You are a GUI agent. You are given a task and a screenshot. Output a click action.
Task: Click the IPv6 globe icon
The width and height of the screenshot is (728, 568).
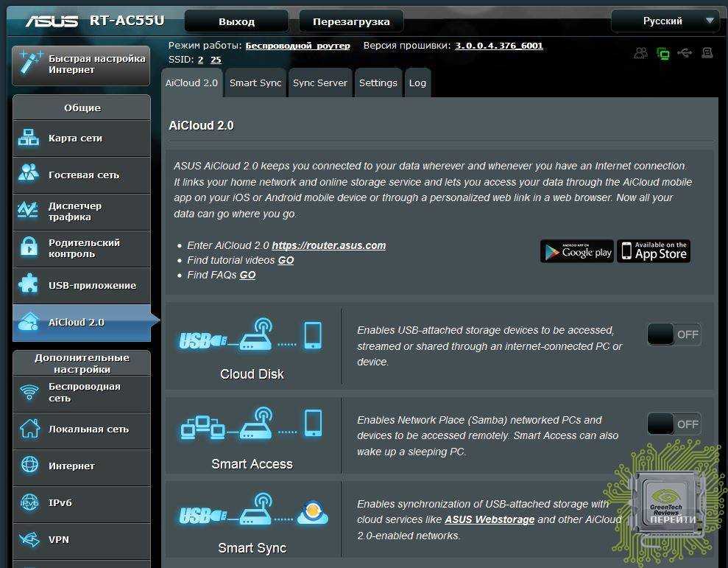pos(29,502)
